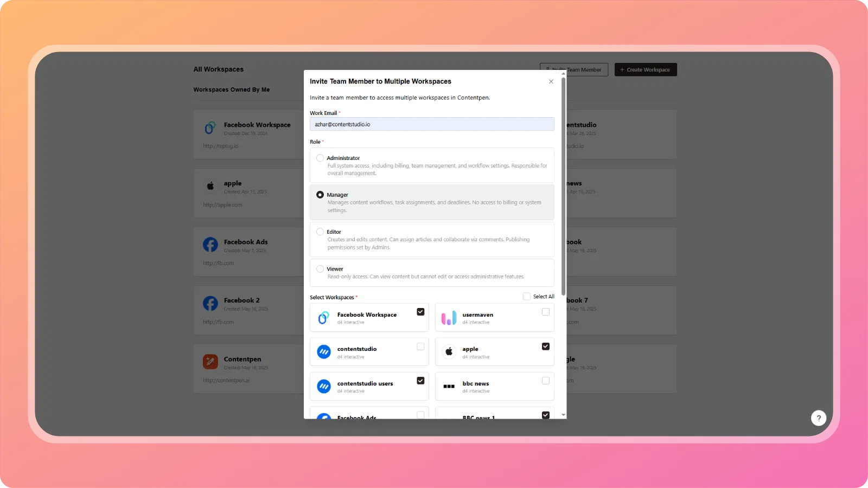868x488 pixels.
Task: Check the bbc news workspace checkbox
Action: pos(546,381)
